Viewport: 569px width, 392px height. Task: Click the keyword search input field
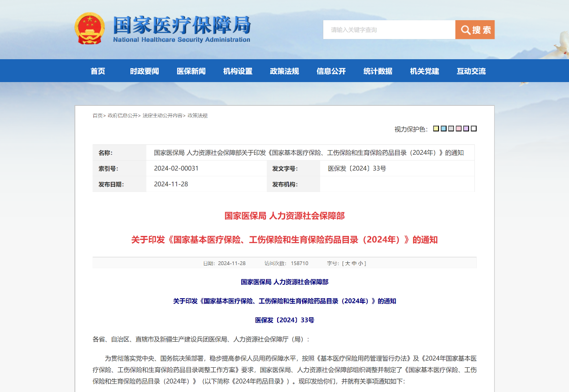(389, 30)
